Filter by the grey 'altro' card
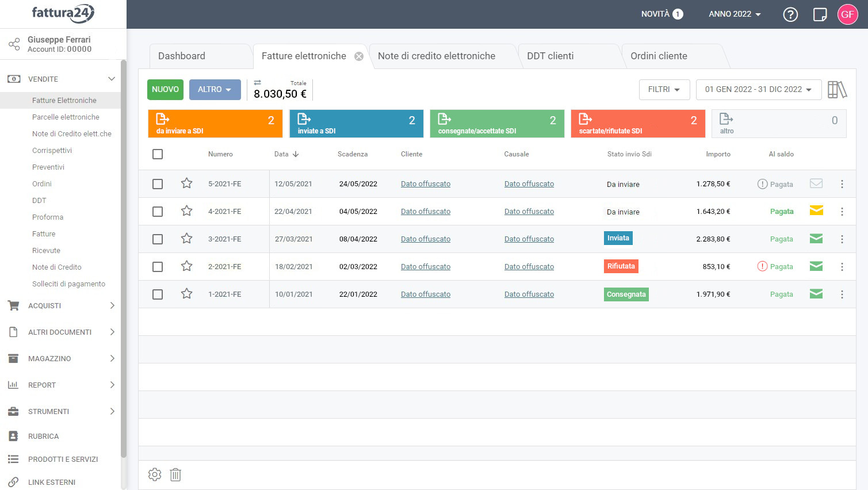Image resolution: width=868 pixels, height=490 pixels. [779, 124]
